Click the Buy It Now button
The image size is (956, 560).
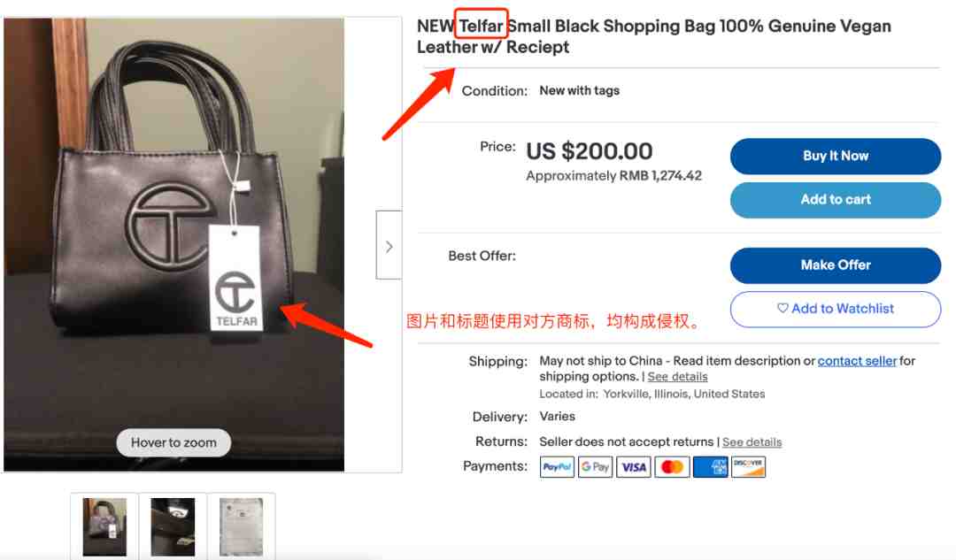pyautogui.click(x=836, y=156)
